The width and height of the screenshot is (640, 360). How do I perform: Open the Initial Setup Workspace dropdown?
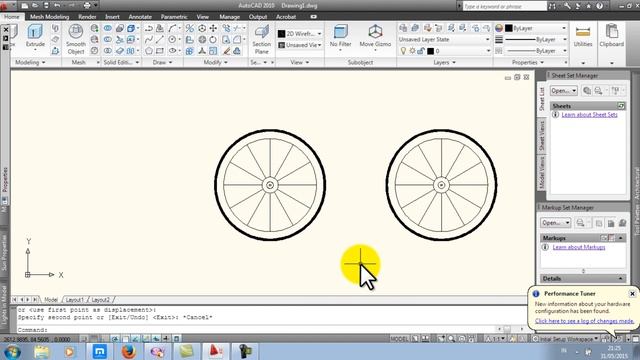coord(565,339)
